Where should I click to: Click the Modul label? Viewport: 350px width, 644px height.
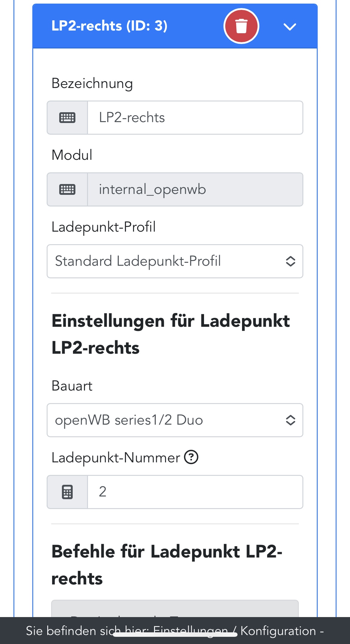click(72, 155)
